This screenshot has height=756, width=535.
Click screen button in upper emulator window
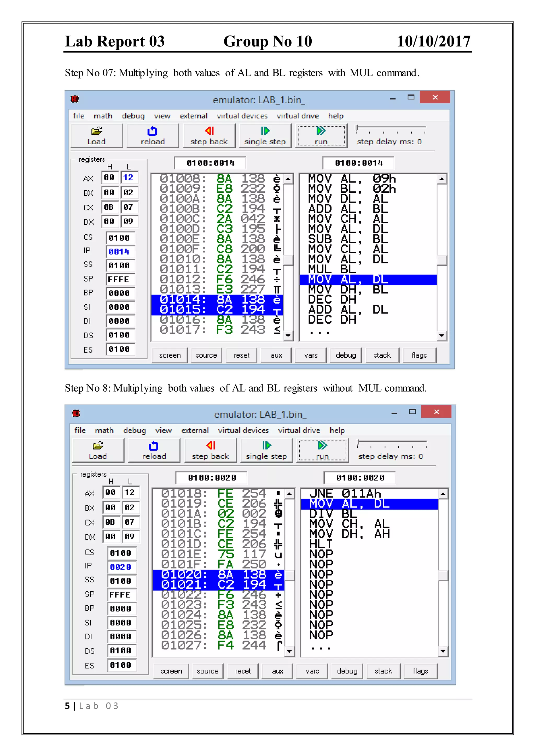170,355
